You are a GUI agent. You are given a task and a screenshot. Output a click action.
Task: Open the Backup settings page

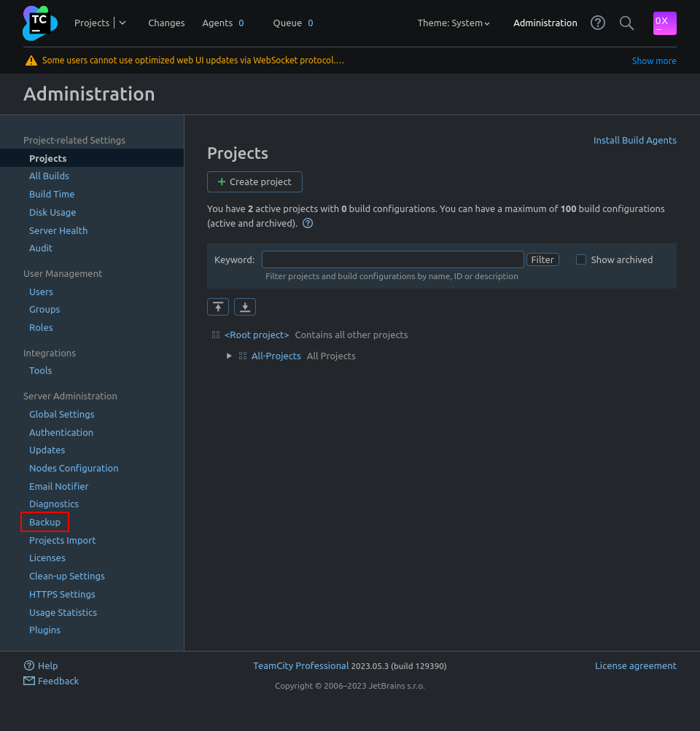tap(44, 522)
